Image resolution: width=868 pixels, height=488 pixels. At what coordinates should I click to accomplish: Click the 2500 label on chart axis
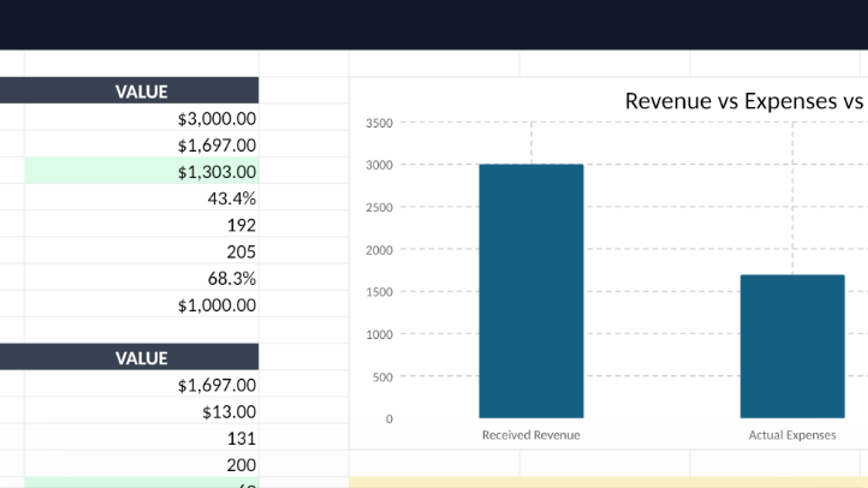tap(379, 207)
